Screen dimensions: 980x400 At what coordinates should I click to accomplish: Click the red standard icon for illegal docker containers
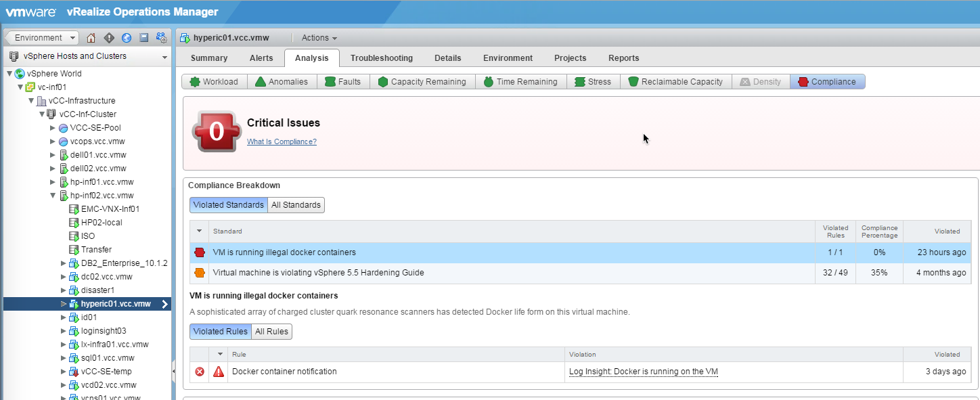(x=200, y=252)
